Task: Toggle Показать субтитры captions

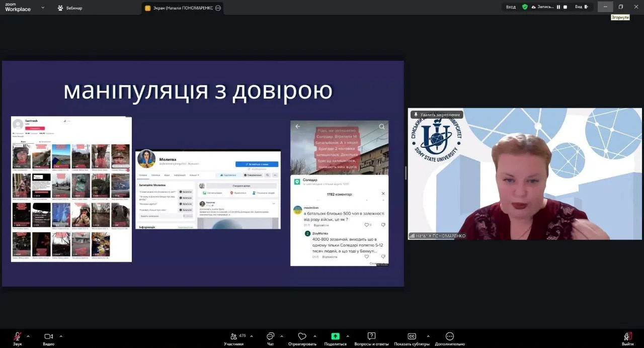Action: (x=412, y=336)
